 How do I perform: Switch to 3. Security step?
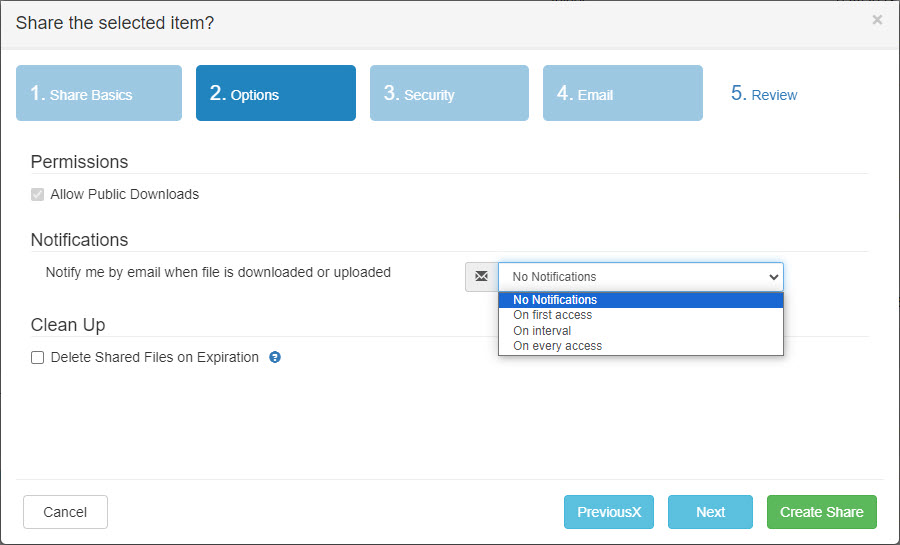449,93
